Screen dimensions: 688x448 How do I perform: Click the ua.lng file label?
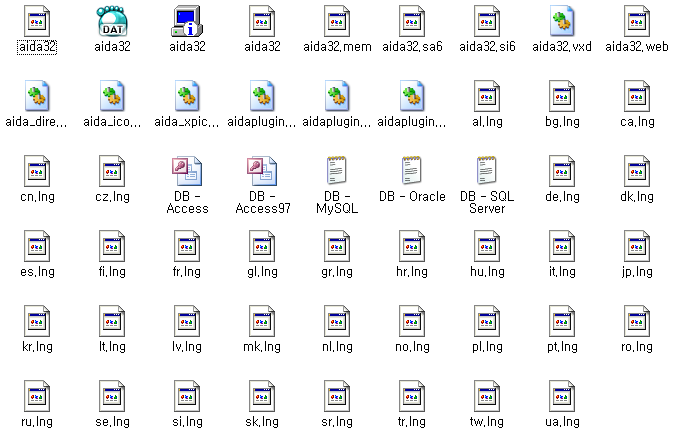[x=562, y=422]
